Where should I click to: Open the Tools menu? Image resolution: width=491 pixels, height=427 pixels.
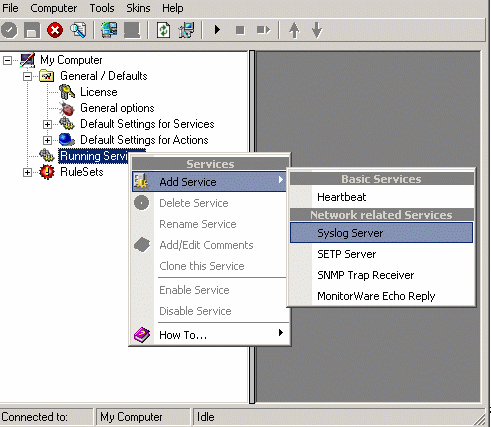[x=102, y=8]
